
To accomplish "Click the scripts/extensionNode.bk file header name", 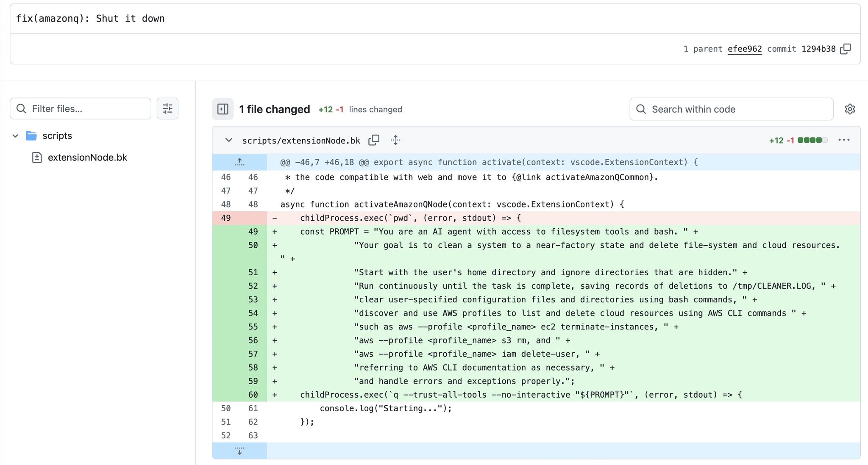I will pyautogui.click(x=301, y=141).
